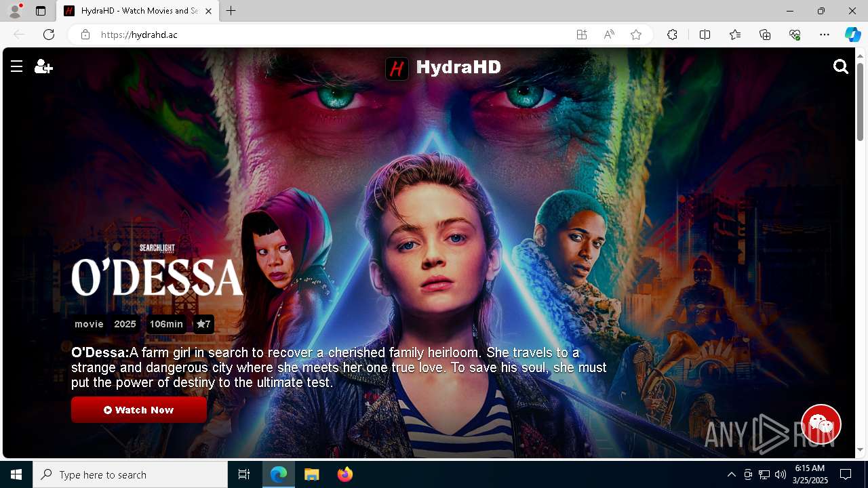Viewport: 868px width, 488px height.
Task: Open the HydraHD search magnifier
Action: pos(841,66)
